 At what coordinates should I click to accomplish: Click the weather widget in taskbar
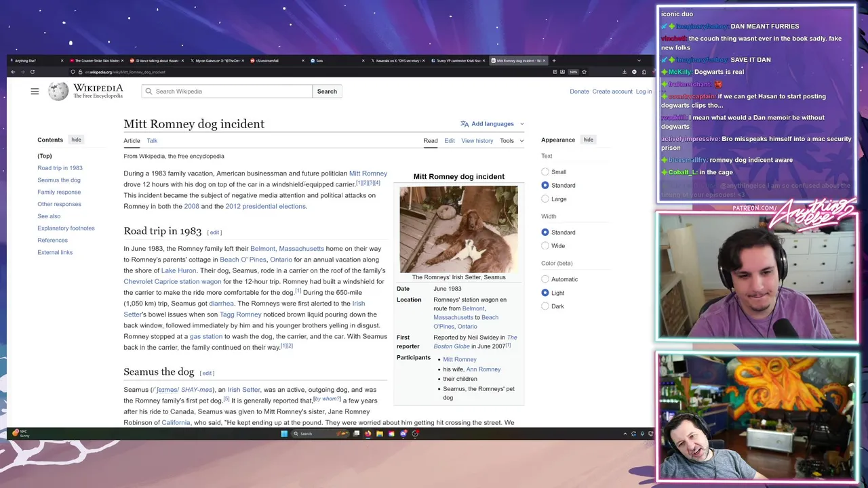pyautogui.click(x=20, y=434)
